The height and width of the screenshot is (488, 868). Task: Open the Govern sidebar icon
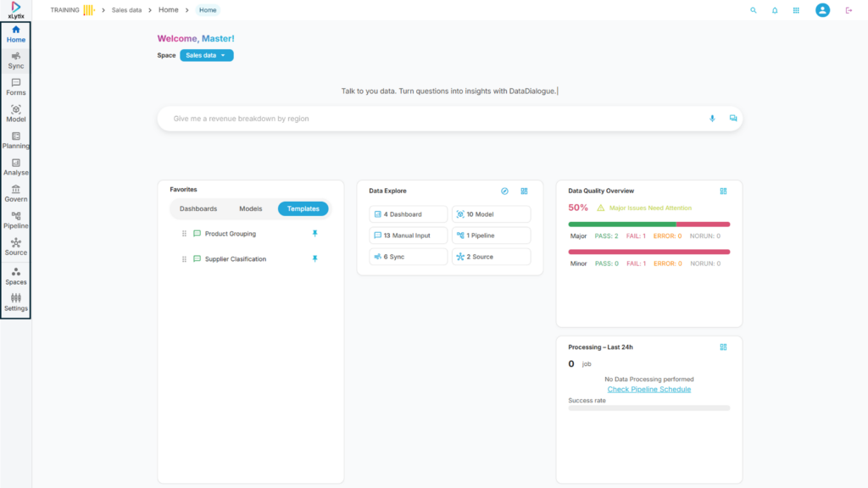(16, 193)
